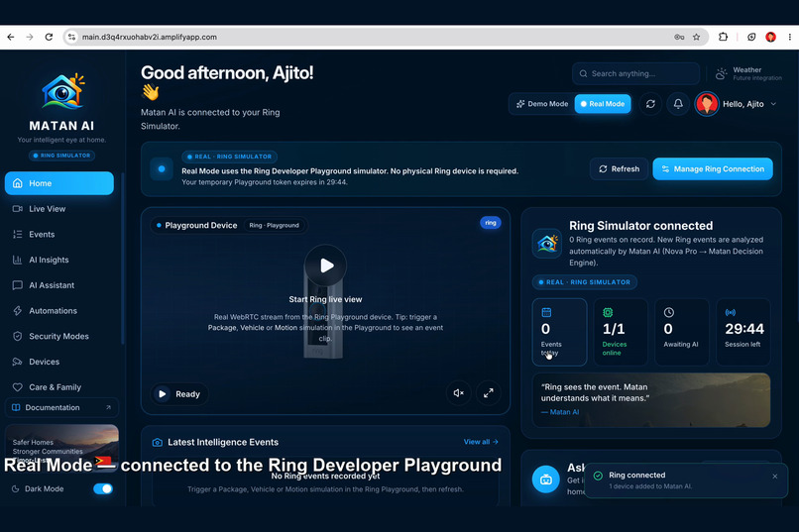
Task: Click the camera icon beside Latest Intelligence Events
Action: pyautogui.click(x=158, y=443)
